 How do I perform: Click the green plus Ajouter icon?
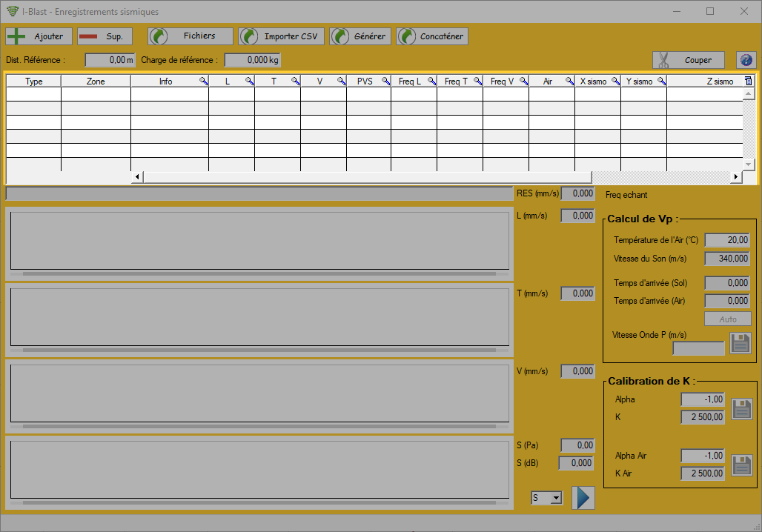(16, 36)
